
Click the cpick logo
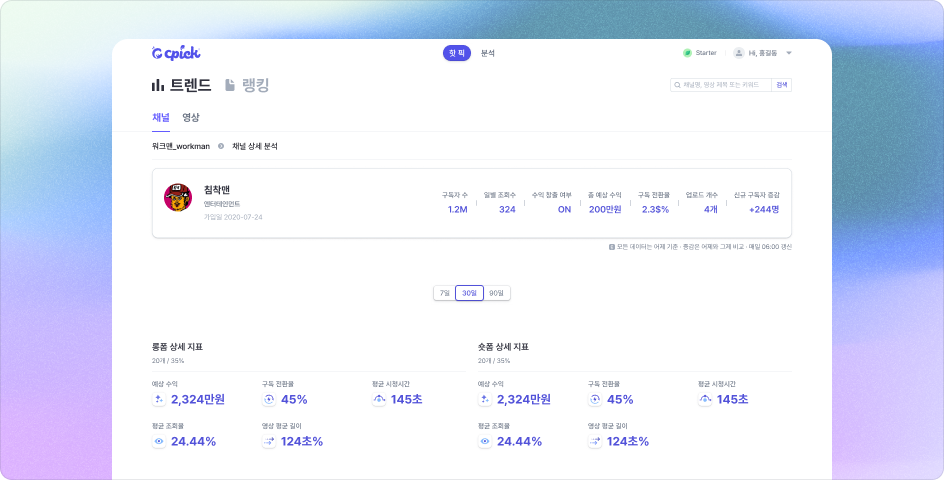(x=176, y=53)
